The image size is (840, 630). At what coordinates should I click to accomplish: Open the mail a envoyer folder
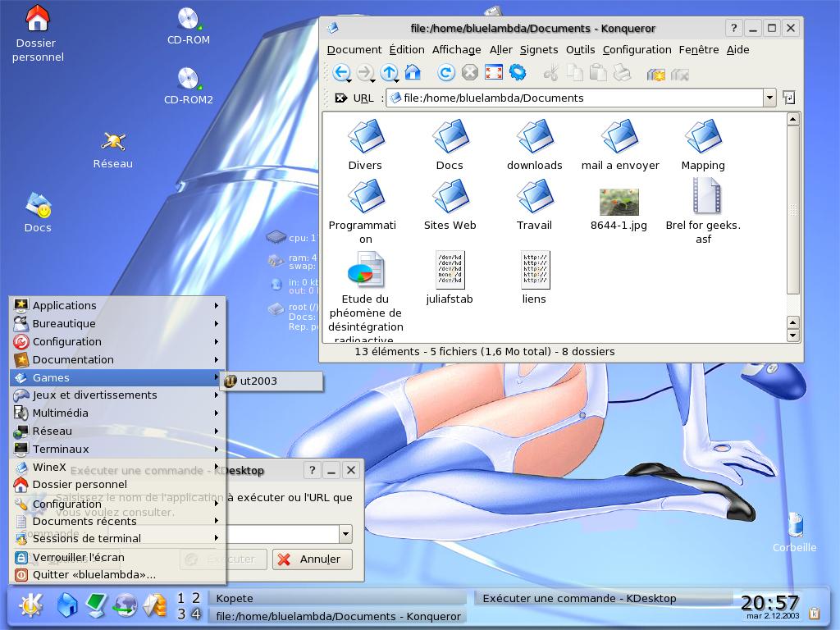tap(620, 144)
